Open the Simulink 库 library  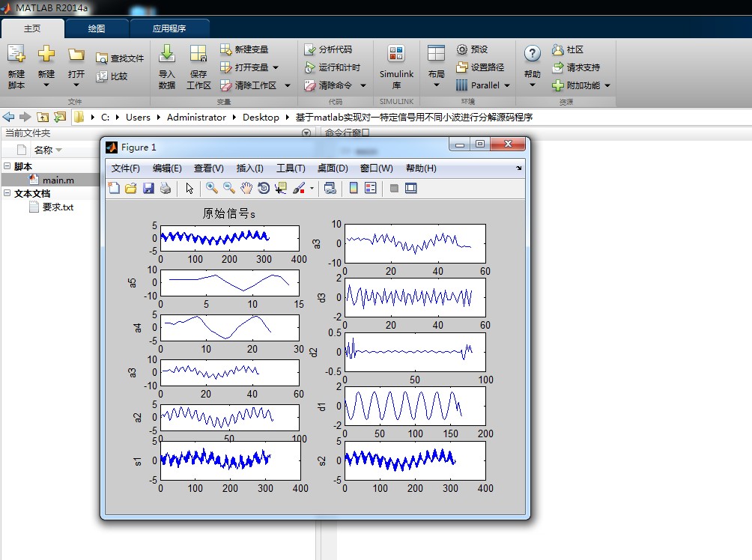pos(396,66)
